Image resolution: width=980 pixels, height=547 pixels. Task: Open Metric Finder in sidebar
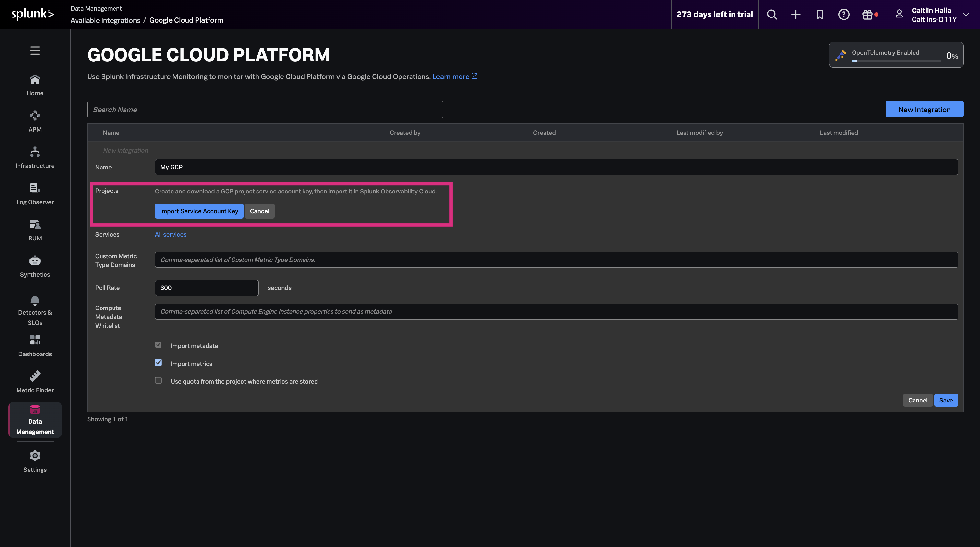[x=35, y=382]
